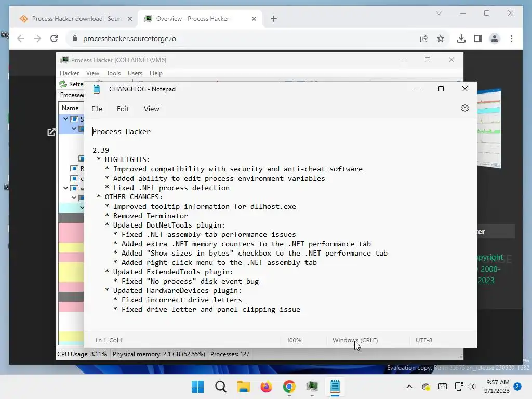Open the View menu in Notepad
Viewport: 532px width, 399px height.
pyautogui.click(x=151, y=109)
